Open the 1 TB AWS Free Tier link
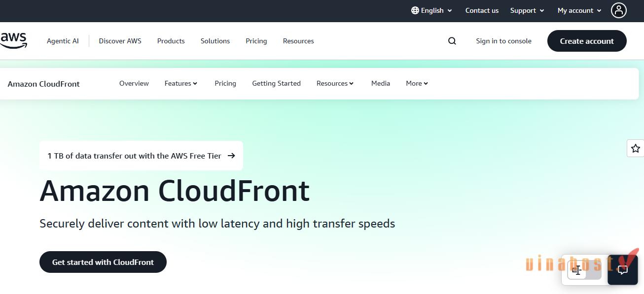The height and width of the screenshot is (294, 644). click(141, 156)
